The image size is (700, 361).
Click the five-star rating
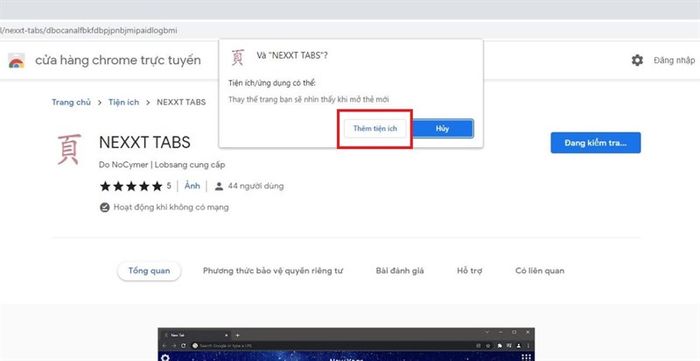click(x=131, y=186)
